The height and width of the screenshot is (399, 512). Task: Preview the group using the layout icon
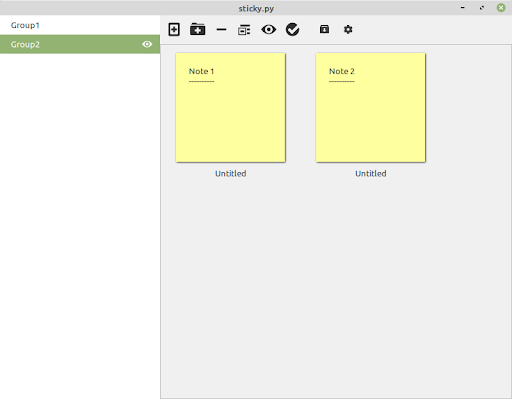click(x=244, y=30)
